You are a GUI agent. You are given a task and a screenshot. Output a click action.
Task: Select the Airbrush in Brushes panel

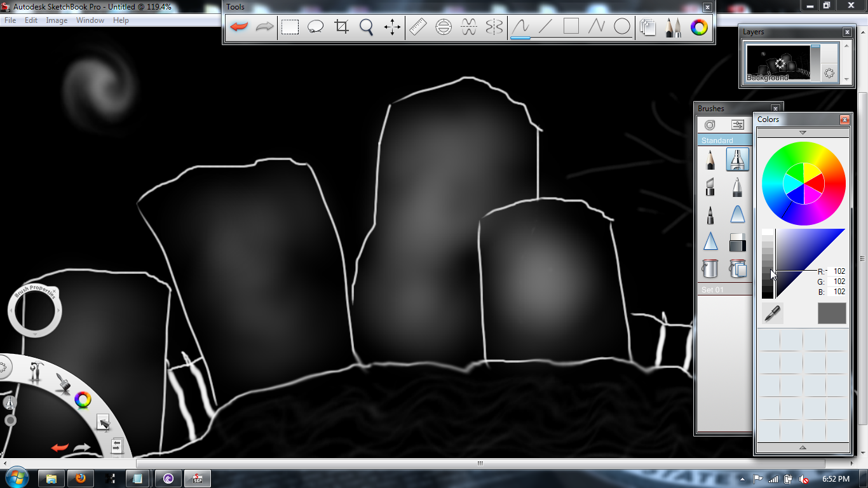click(x=737, y=159)
